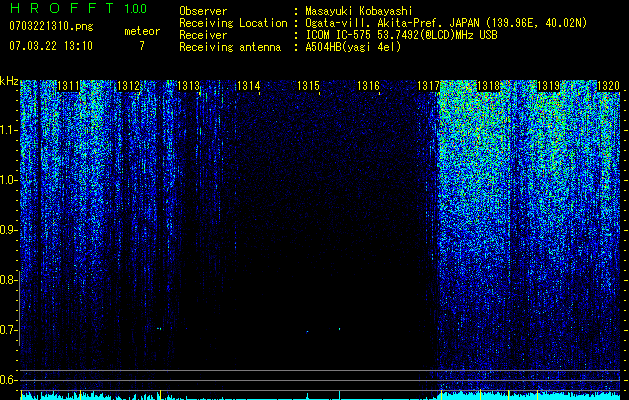The image size is (629, 400).
Task: Click the Receiver label
Action: coord(203,35)
